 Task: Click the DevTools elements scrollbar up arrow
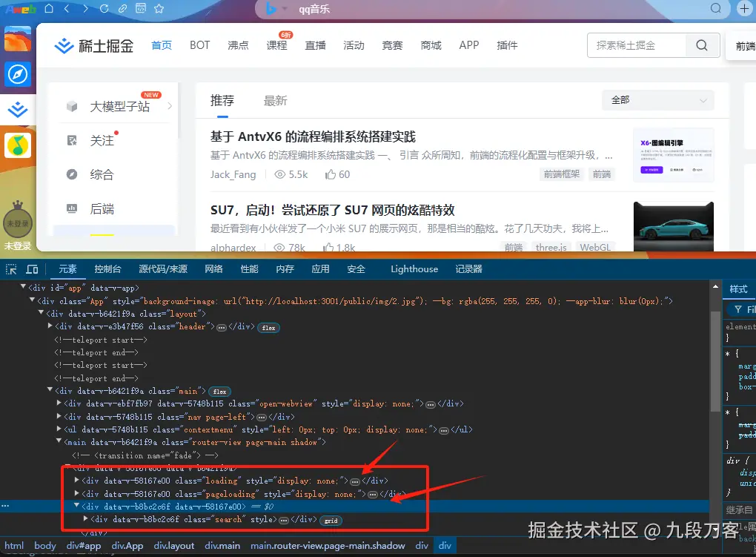click(715, 287)
